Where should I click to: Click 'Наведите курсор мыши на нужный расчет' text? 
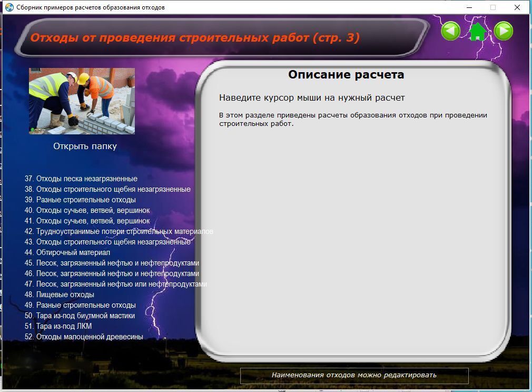[312, 98]
